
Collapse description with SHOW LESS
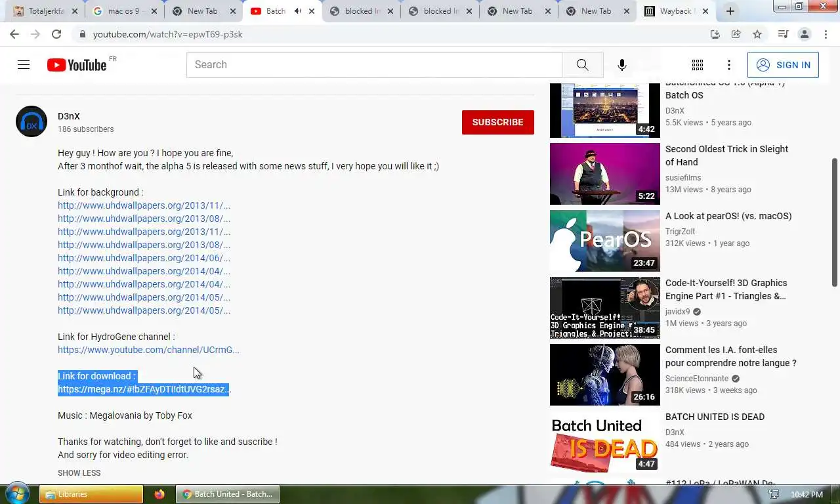pos(79,473)
